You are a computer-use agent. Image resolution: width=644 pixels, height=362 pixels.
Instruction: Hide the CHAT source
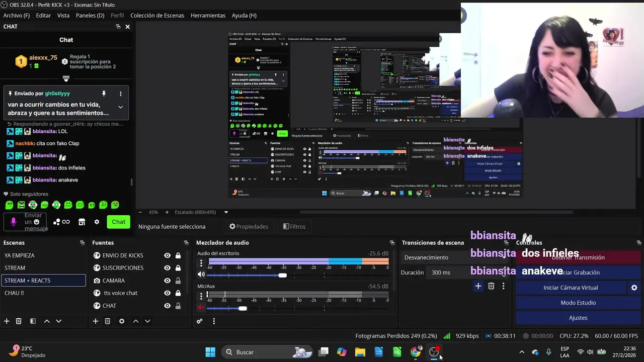click(x=167, y=306)
